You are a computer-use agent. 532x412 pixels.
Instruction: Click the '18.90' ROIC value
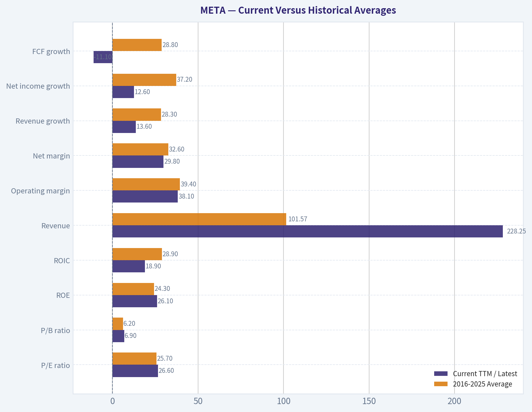tap(153, 266)
